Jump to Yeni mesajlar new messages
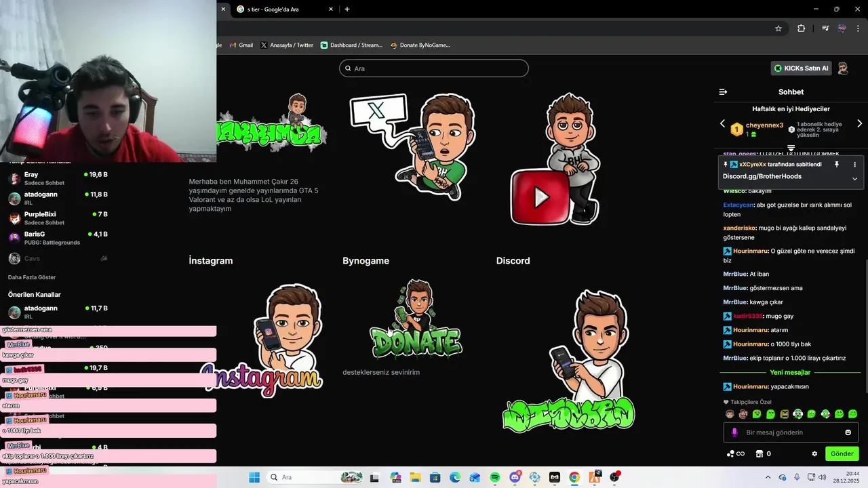 tap(790, 373)
